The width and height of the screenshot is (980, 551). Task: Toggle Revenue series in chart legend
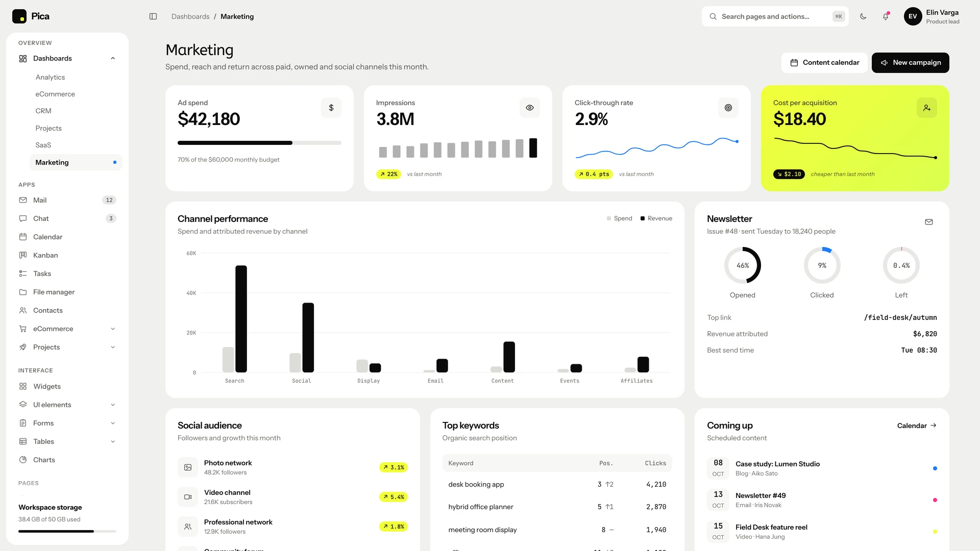coord(656,218)
